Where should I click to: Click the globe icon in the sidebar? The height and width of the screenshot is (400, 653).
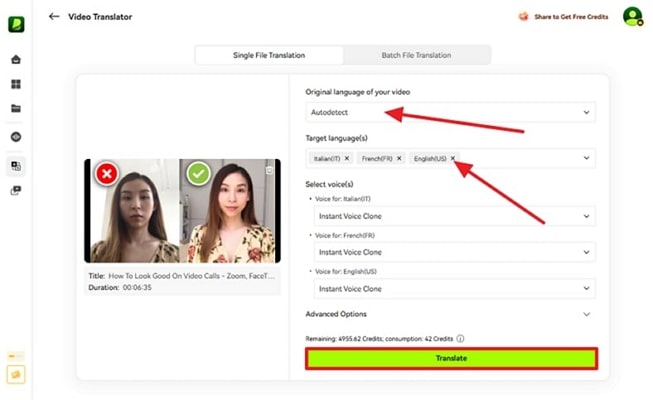click(16, 137)
